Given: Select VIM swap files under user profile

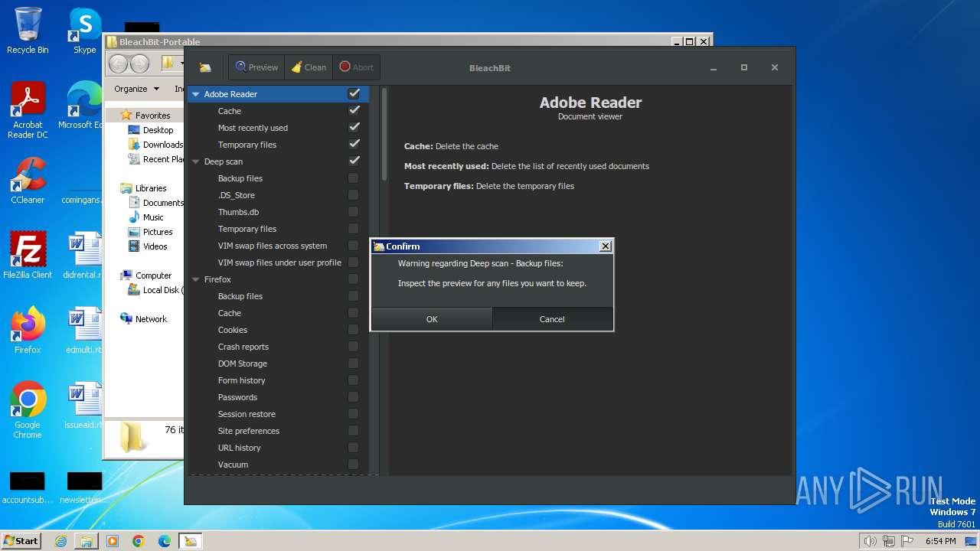Looking at the screenshot, I should tap(278, 262).
